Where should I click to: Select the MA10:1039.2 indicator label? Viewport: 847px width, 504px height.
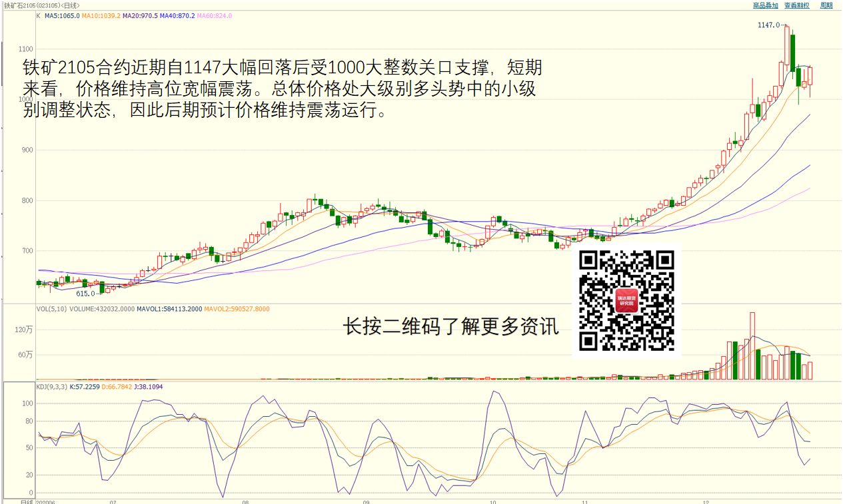(x=101, y=16)
